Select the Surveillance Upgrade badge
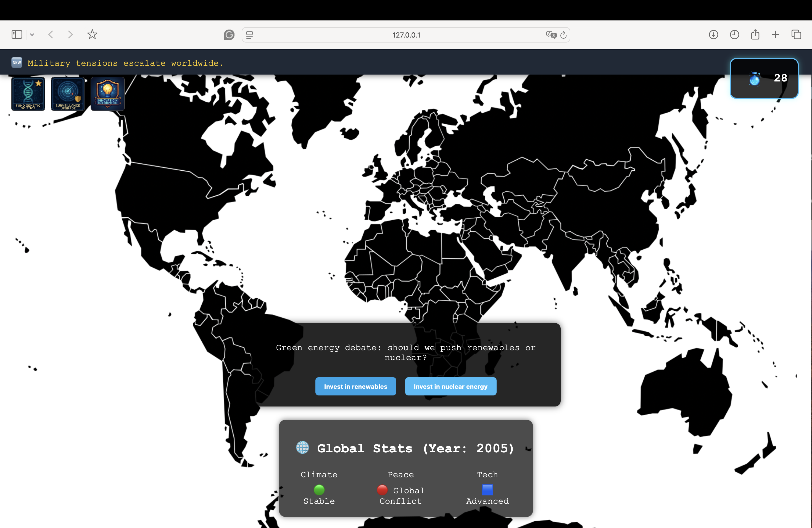 pos(68,94)
